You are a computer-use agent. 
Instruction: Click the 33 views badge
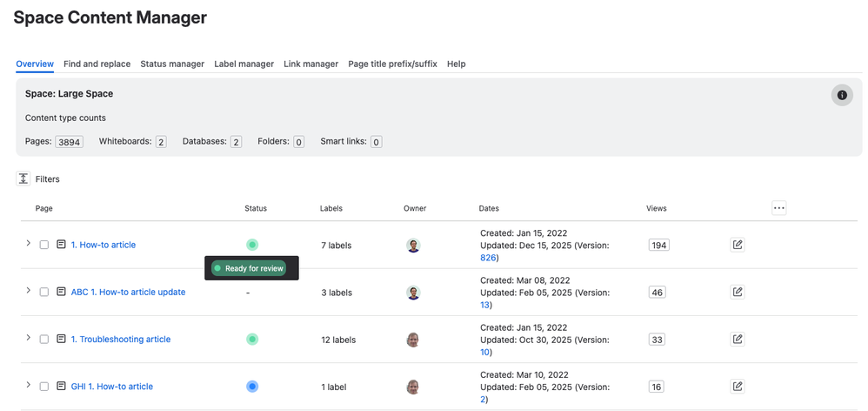coord(657,339)
